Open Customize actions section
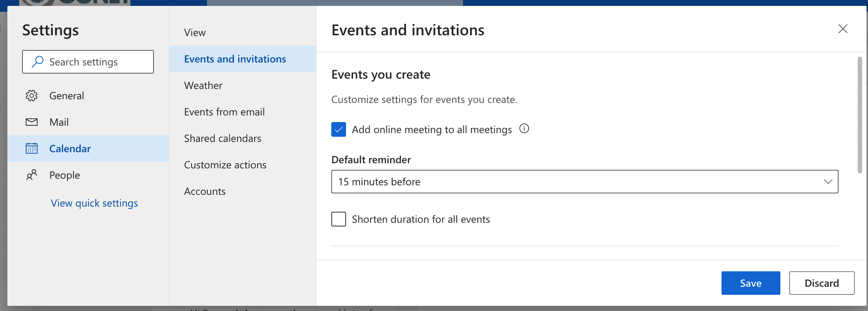The image size is (868, 311). [225, 165]
